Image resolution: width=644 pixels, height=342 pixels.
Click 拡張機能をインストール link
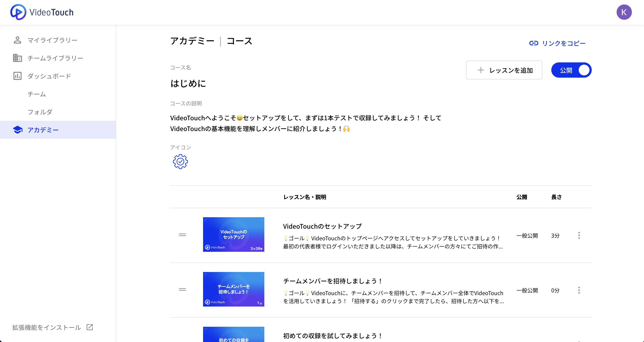tap(53, 327)
